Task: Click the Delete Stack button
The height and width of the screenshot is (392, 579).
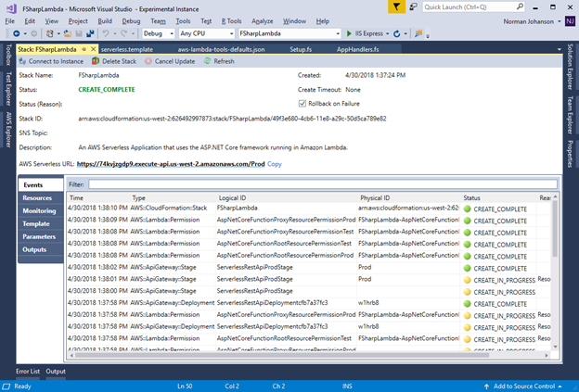Action: coord(114,61)
